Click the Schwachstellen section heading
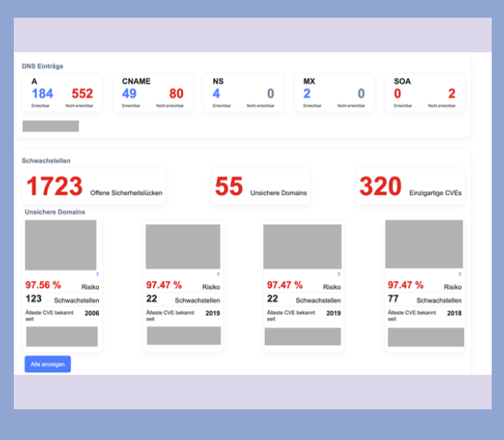504x440 pixels. [46, 160]
